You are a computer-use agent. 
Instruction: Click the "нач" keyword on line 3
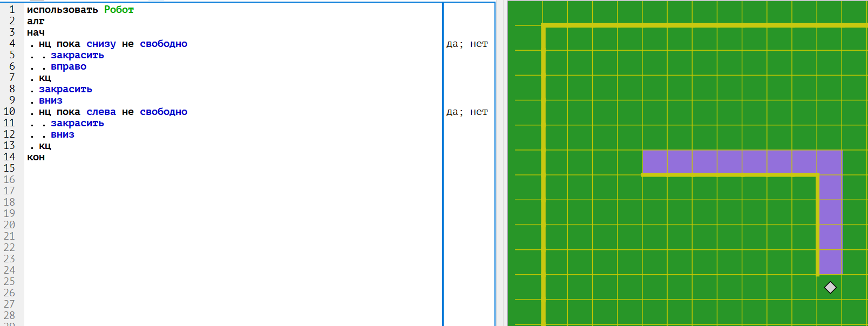(x=36, y=32)
